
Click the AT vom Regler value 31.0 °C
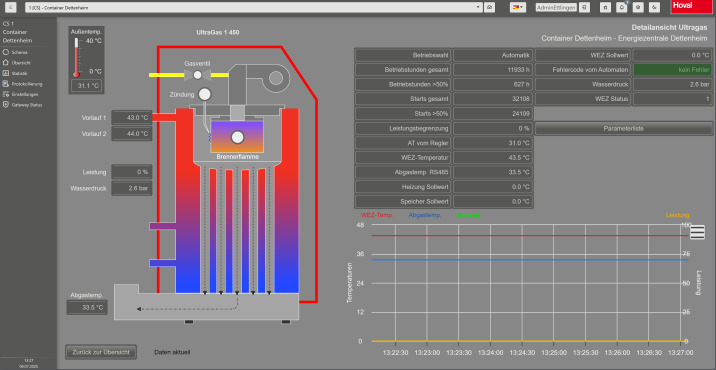(x=493, y=143)
